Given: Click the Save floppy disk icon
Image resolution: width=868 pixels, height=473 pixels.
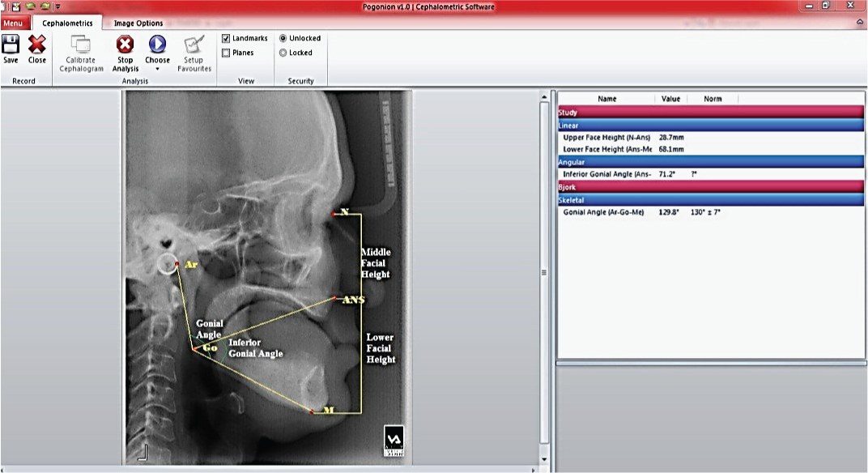Looking at the screenshot, I should (x=11, y=45).
